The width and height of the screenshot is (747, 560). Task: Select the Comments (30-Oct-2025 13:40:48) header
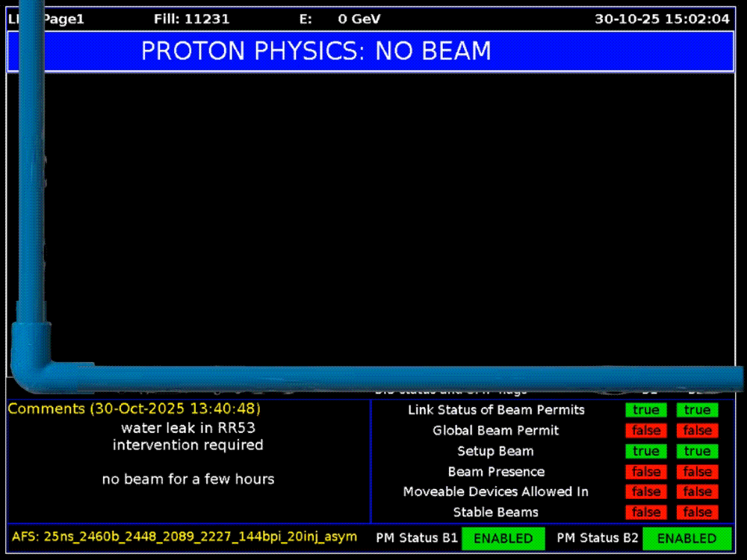(x=134, y=409)
